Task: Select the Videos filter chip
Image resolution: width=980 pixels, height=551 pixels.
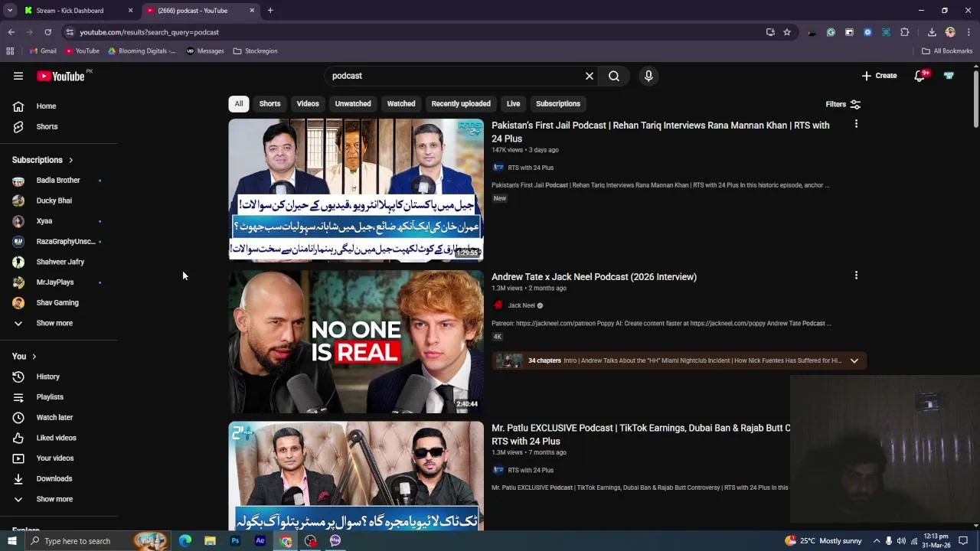Action: (308, 103)
